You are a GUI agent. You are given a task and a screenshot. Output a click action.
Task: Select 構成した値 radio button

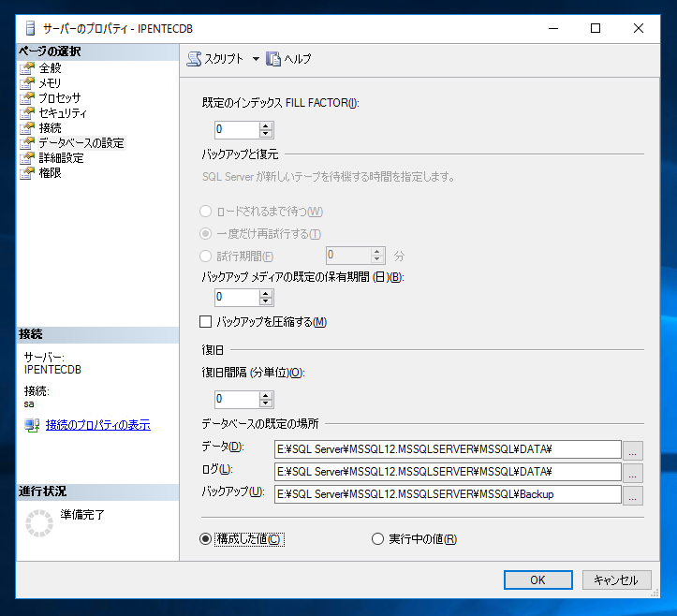pyautogui.click(x=205, y=538)
